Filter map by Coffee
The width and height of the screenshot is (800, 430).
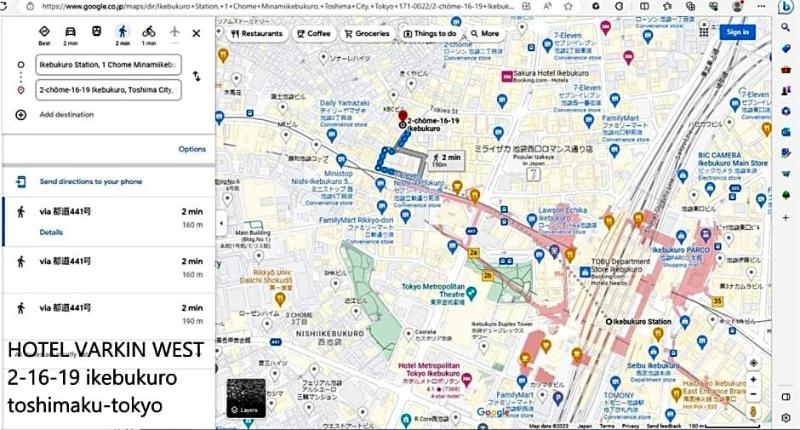click(x=314, y=34)
